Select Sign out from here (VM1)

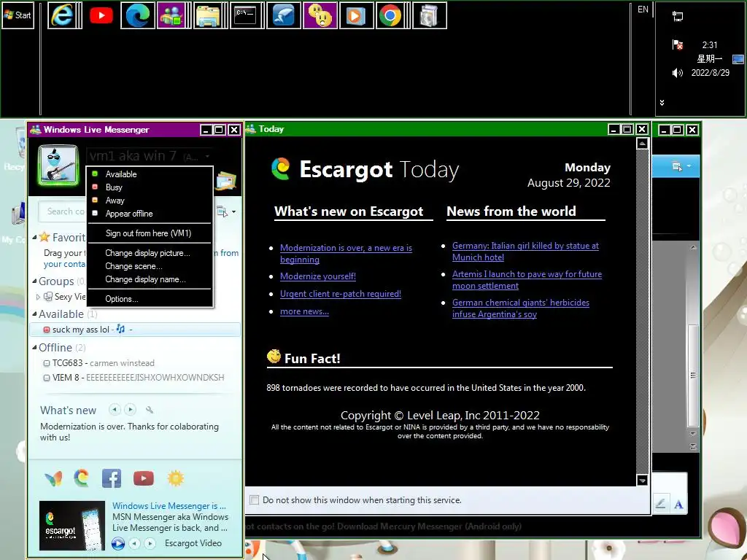click(149, 233)
